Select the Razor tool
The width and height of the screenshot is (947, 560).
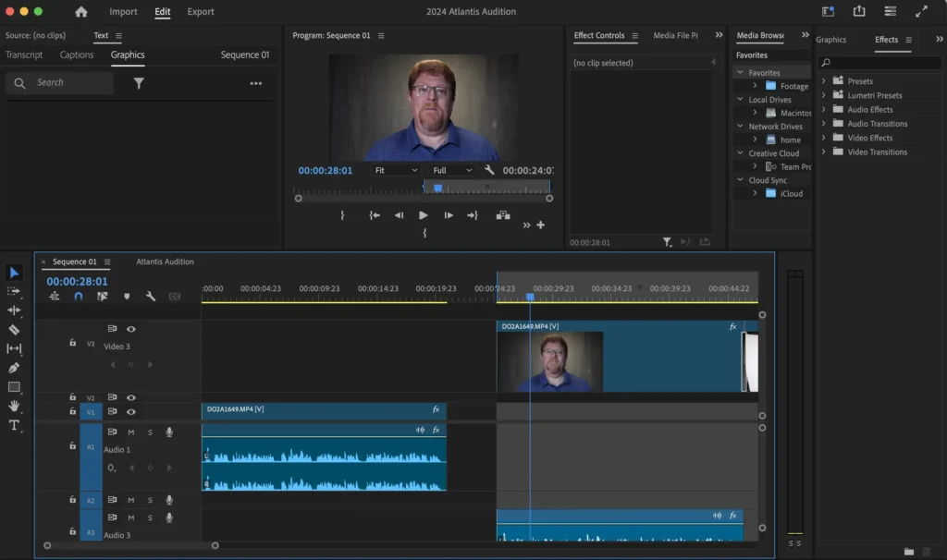[14, 330]
